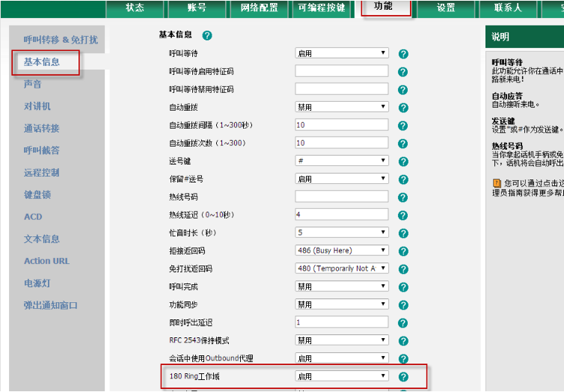The height and width of the screenshot is (392, 564).
Task: Open the 可编程按键 tab
Action: coord(322,8)
